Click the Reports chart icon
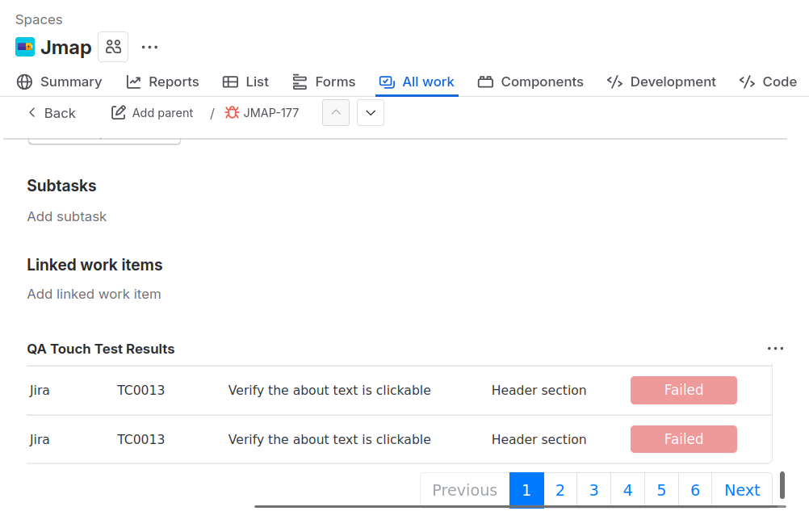Image resolution: width=809 pixels, height=532 pixels. click(133, 82)
